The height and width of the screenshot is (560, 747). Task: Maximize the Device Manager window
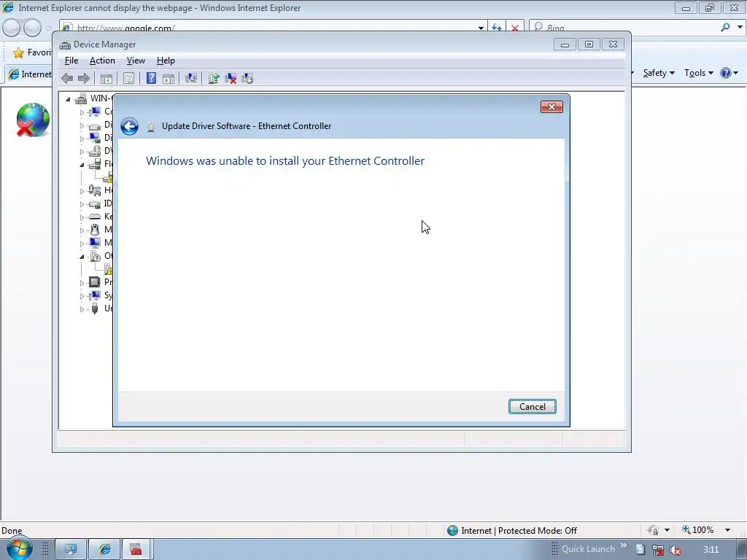(x=589, y=44)
